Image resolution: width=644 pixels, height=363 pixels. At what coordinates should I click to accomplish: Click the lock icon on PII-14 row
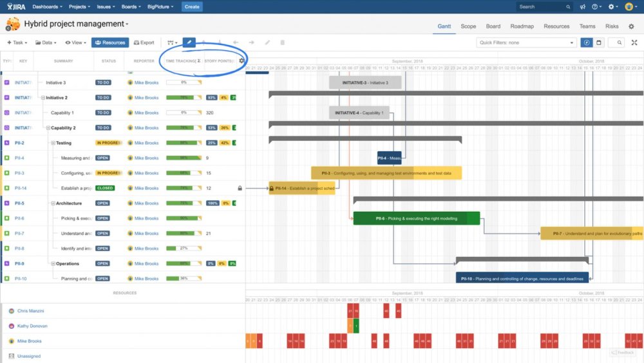240,189
